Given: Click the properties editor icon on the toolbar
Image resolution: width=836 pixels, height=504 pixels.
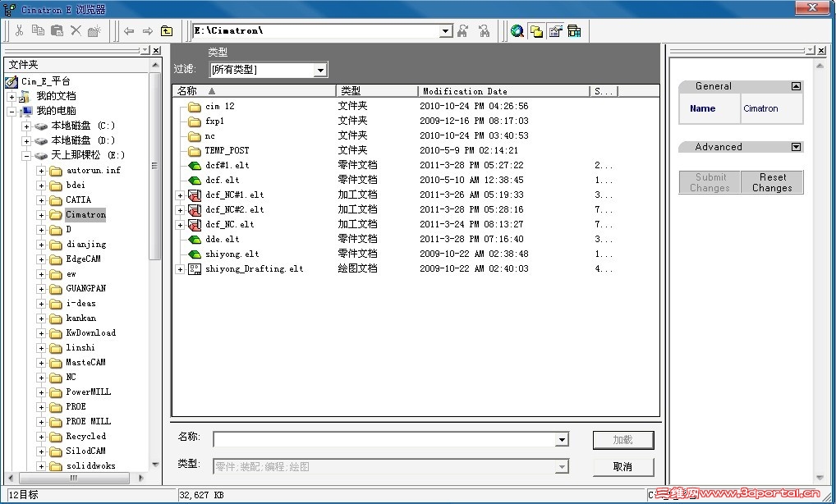Looking at the screenshot, I should pos(555,31).
